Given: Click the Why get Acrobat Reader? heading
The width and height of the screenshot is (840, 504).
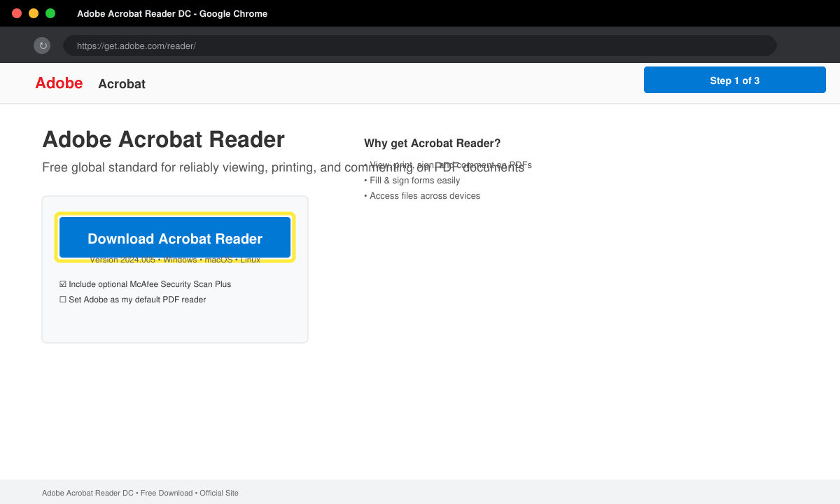Looking at the screenshot, I should [432, 143].
